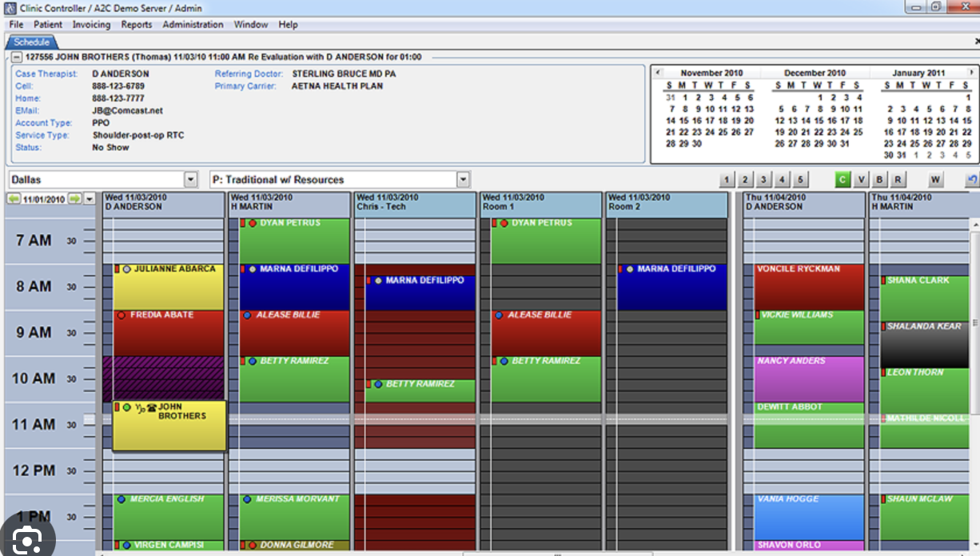Image resolution: width=980 pixels, height=556 pixels.
Task: Click the number 3 day-count button
Action: pos(763,180)
